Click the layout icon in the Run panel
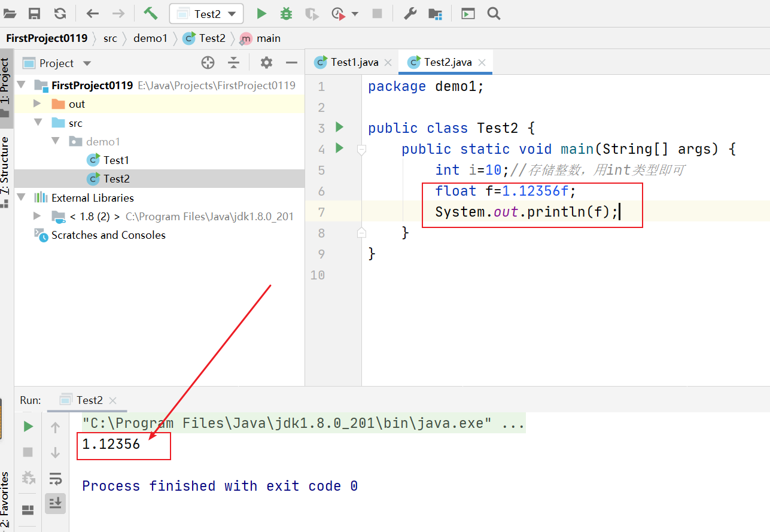770x532 pixels. 28,510
